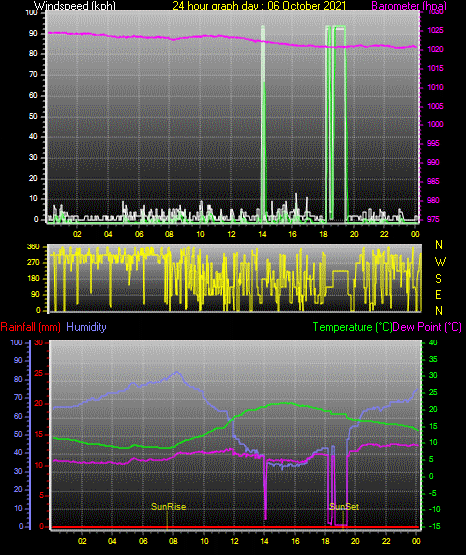
Task: Click the 22 hour tick under bottom graph
Action: click(386, 541)
